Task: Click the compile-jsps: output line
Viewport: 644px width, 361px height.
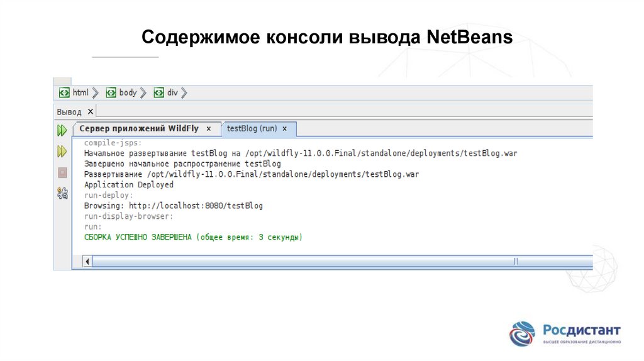Action: 113,143
